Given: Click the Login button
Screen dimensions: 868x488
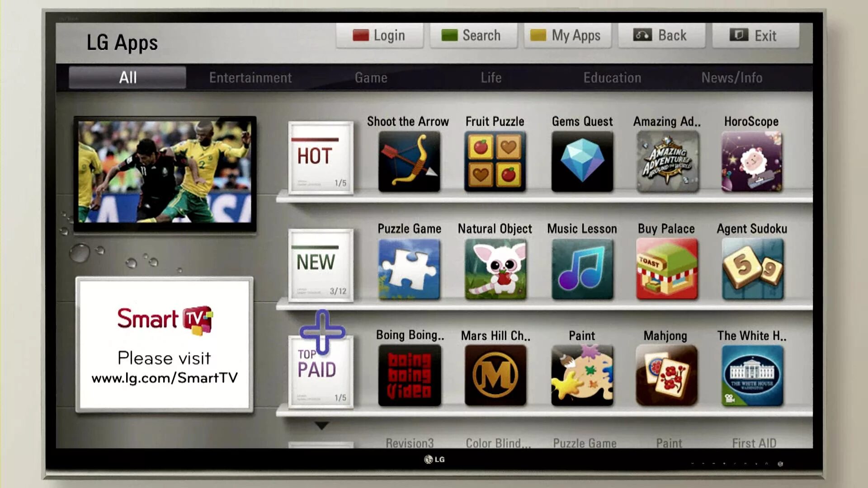Looking at the screenshot, I should [x=379, y=34].
